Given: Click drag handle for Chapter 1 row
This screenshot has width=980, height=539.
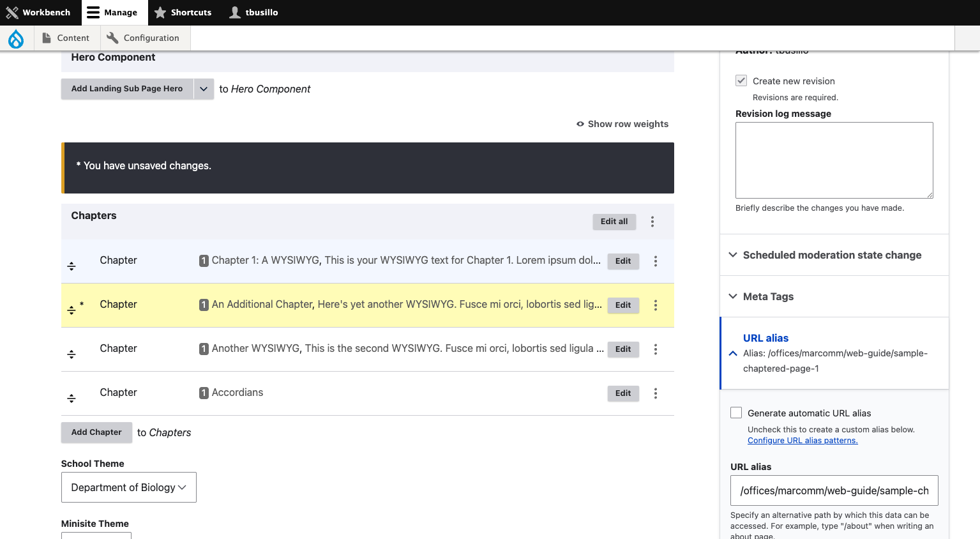Looking at the screenshot, I should click(72, 266).
